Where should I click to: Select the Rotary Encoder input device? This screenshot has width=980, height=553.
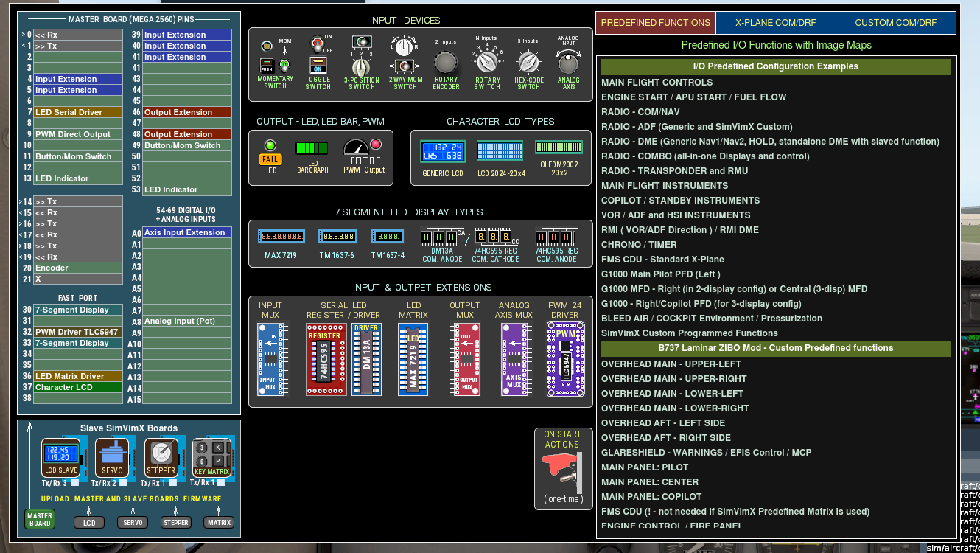[445, 62]
